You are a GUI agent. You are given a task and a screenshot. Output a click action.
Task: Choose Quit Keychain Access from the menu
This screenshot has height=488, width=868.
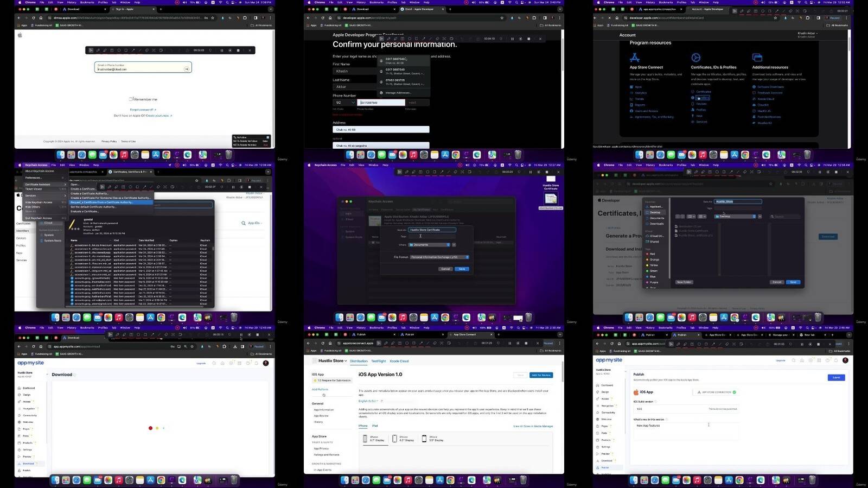(46, 218)
